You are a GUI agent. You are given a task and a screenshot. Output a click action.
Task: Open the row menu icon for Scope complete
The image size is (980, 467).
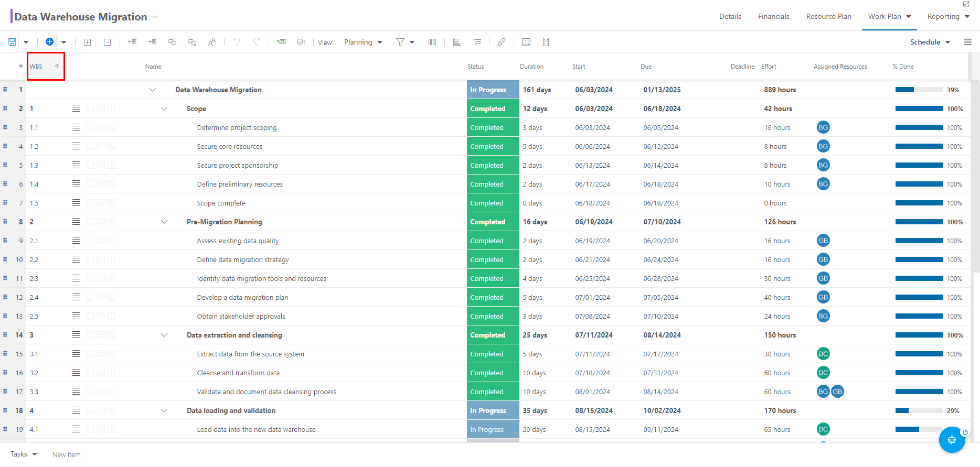[76, 203]
